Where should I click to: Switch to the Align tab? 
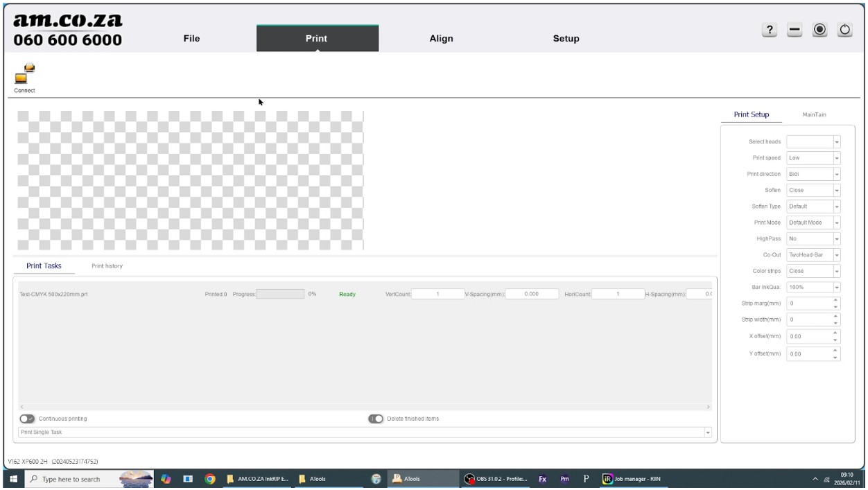point(441,39)
